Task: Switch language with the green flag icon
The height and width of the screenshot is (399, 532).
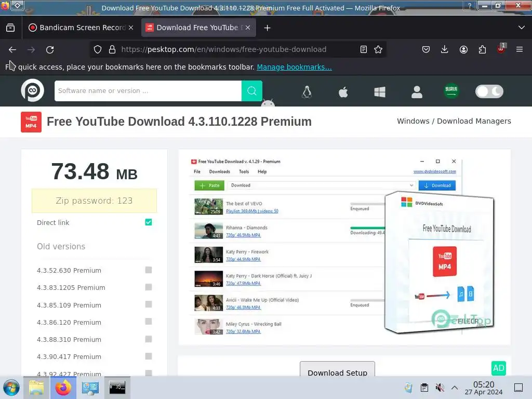Action: pos(451,91)
